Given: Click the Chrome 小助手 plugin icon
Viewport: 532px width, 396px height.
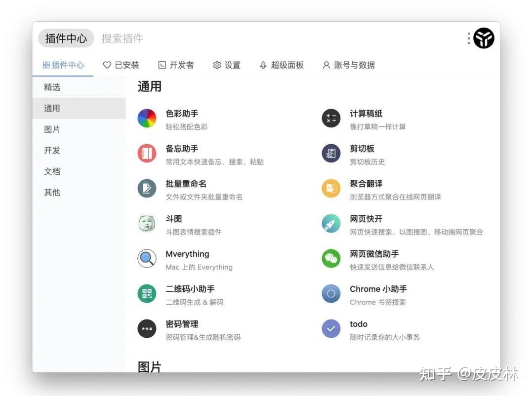Looking at the screenshot, I should point(330,293).
